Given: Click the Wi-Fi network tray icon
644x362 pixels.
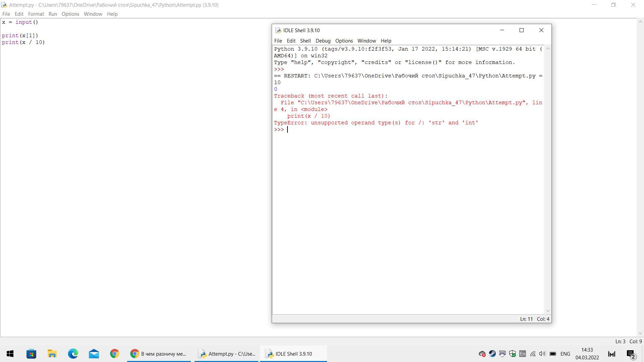Looking at the screenshot, I should coord(533,354).
